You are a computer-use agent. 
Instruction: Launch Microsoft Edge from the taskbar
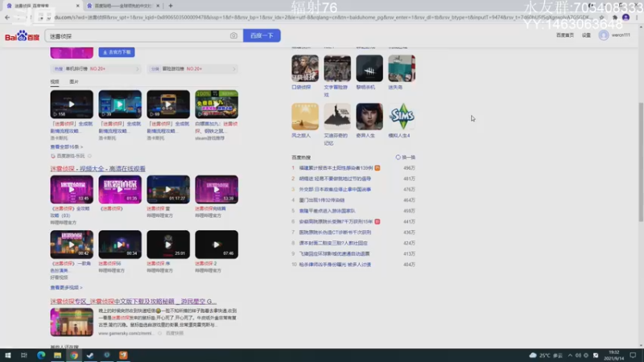(x=41, y=355)
